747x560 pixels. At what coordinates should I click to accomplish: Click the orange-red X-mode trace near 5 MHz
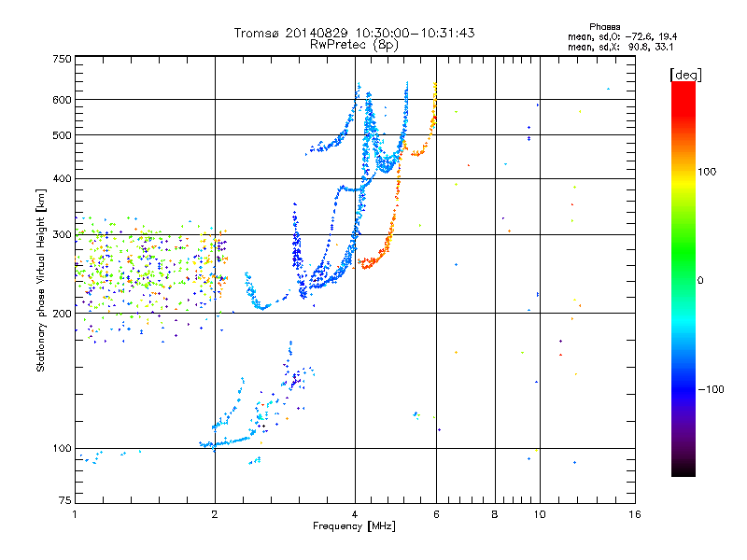pos(393,219)
